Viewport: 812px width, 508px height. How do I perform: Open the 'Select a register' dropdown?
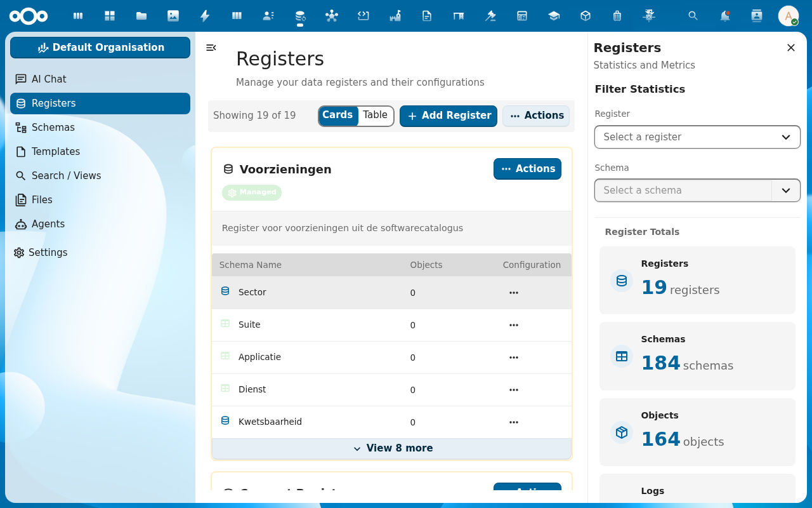point(697,137)
